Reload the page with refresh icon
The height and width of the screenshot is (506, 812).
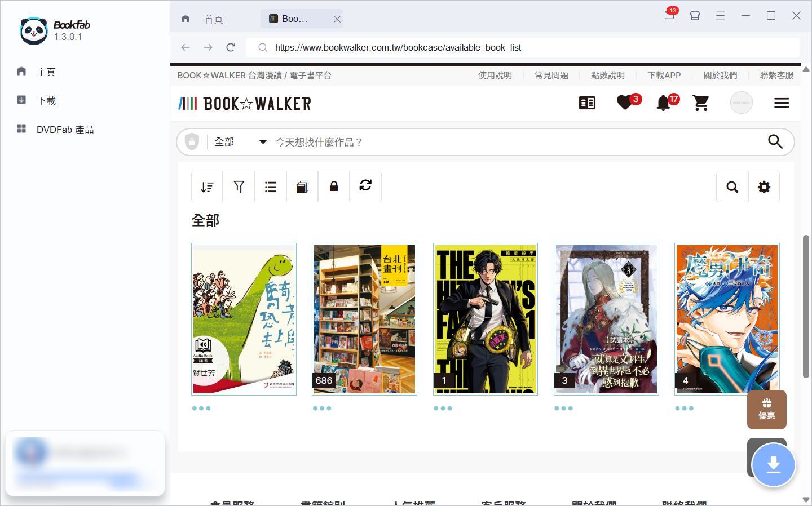[231, 47]
